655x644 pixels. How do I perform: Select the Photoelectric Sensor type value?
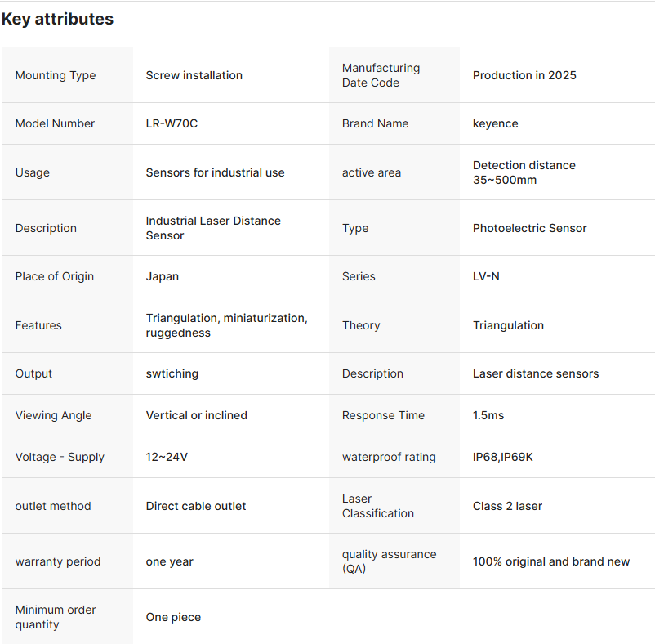pos(529,228)
